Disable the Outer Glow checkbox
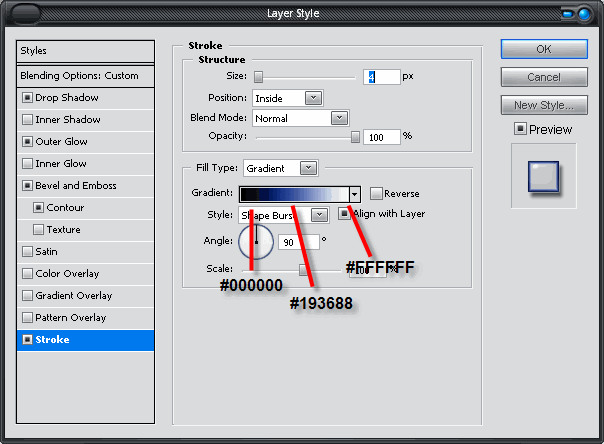Image resolution: width=604 pixels, height=444 pixels. pyautogui.click(x=27, y=142)
